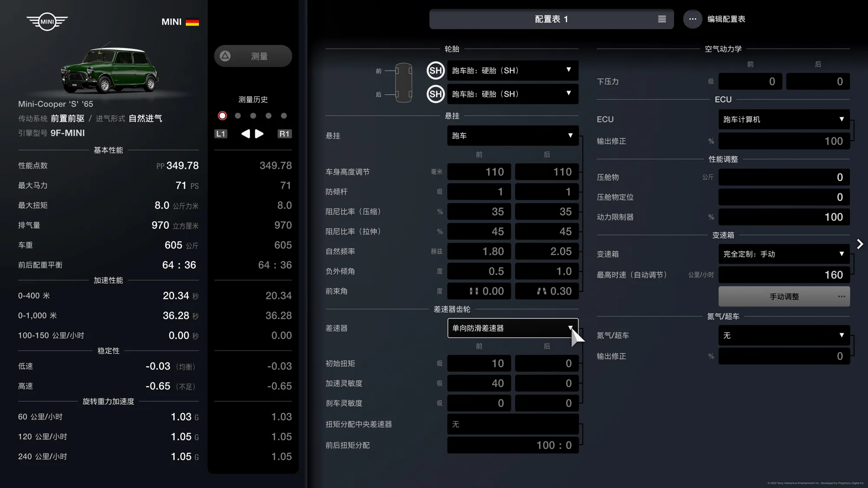
Task: Select front 刹车灵敏度 value 0
Action: tap(479, 403)
